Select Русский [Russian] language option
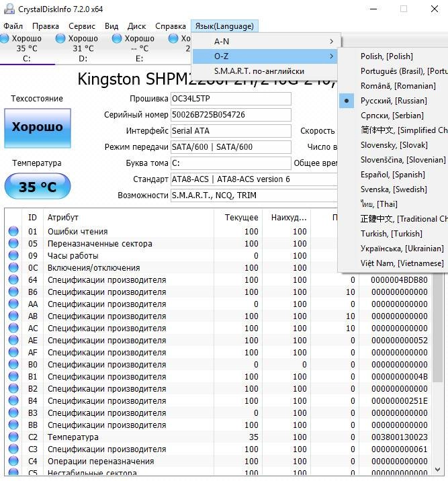This screenshot has width=448, height=481. click(394, 101)
